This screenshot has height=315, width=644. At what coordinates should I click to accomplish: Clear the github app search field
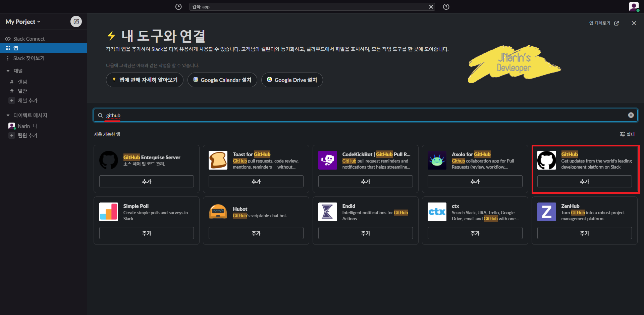pyautogui.click(x=631, y=115)
